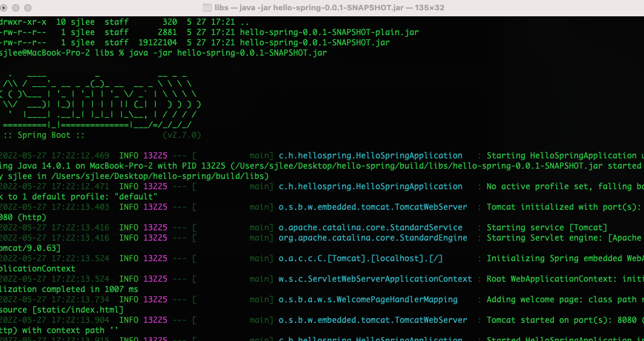This screenshot has width=644, height=341.
Task: Click logger "org.apache.catalina.core.StandardEngine"
Action: tap(373, 238)
